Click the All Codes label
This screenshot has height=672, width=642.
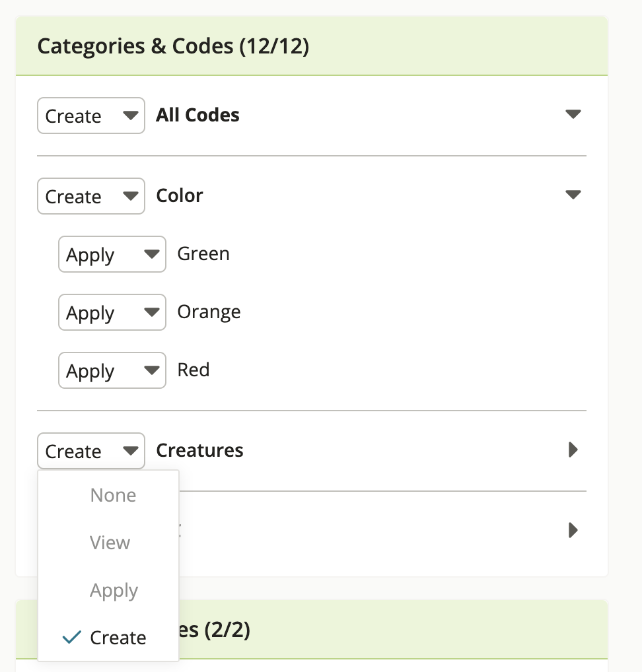point(197,115)
